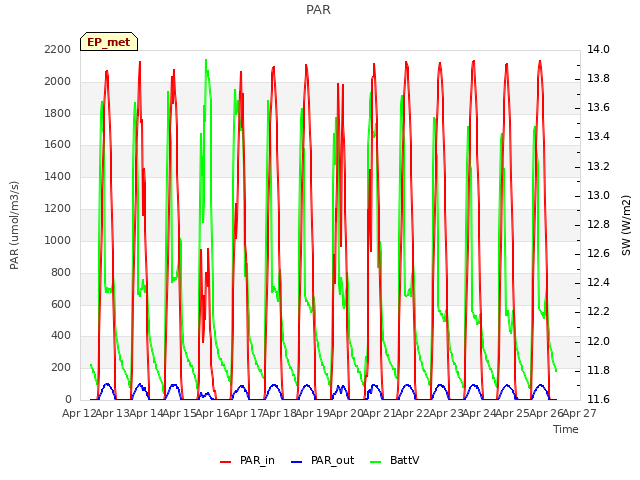Click the 13.8 right axis value
This screenshot has height=480, width=640.
click(x=598, y=79)
